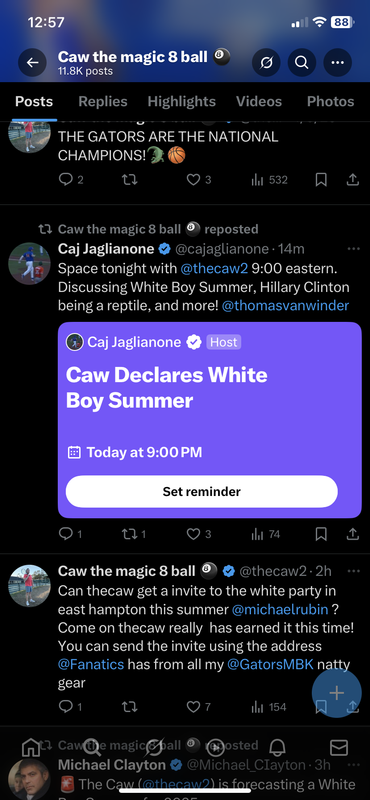Viewport: 370px width, 800px height.
Task: Tap Set reminder for the Space
Action: (x=202, y=491)
